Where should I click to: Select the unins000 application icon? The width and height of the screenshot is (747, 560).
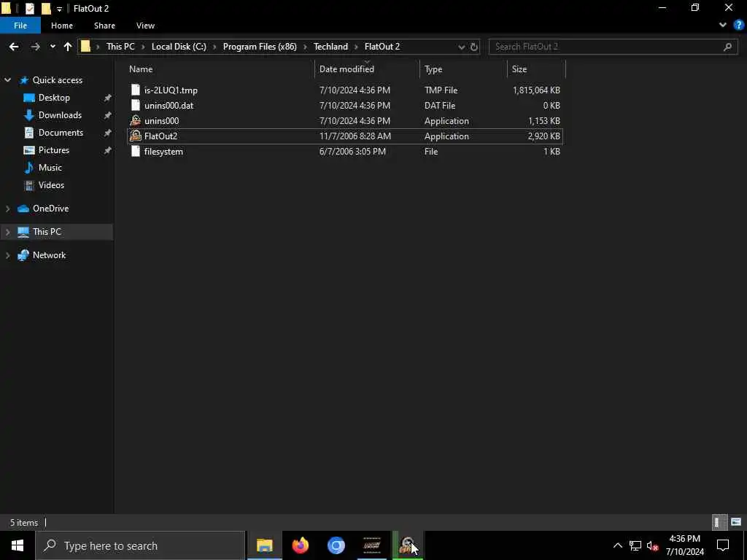point(135,121)
